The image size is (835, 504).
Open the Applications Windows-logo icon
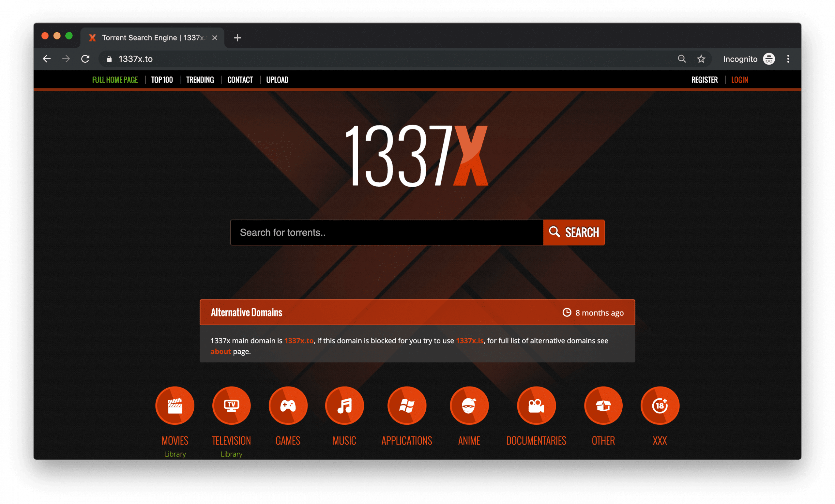click(x=407, y=405)
